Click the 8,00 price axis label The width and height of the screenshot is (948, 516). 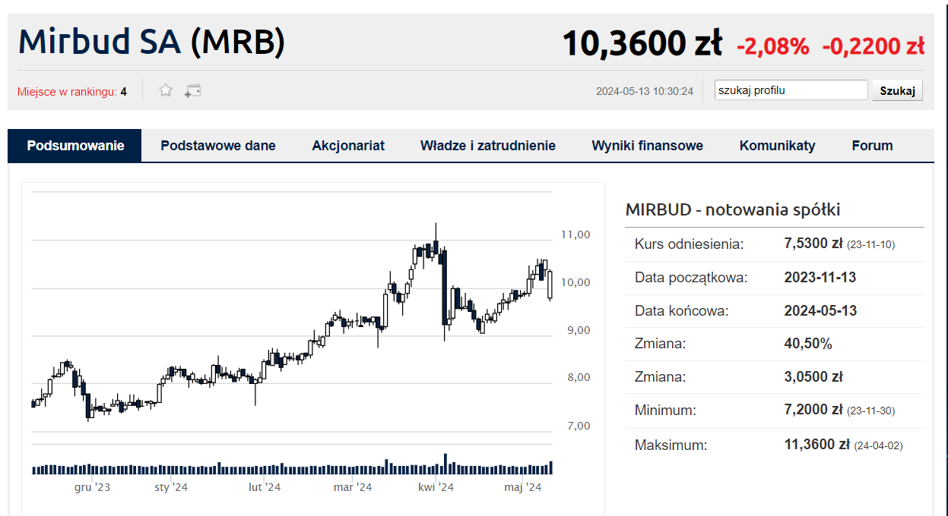(579, 377)
